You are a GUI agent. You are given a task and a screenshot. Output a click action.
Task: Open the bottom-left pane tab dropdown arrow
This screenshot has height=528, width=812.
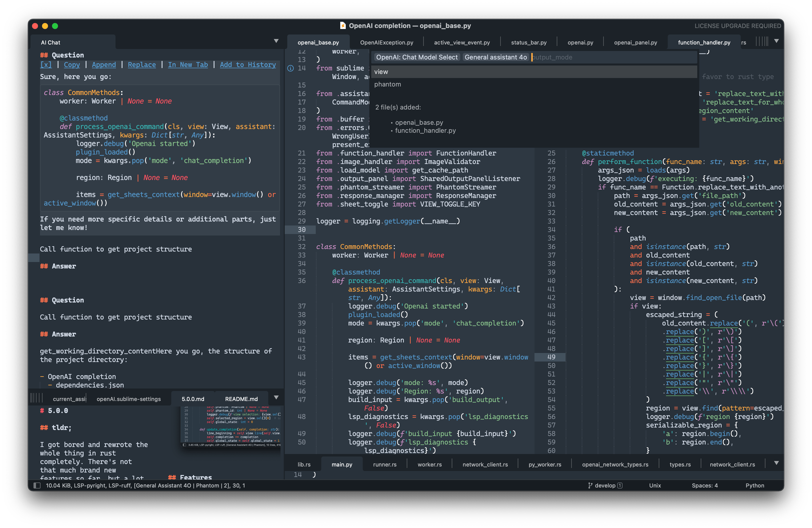pyautogui.click(x=276, y=397)
